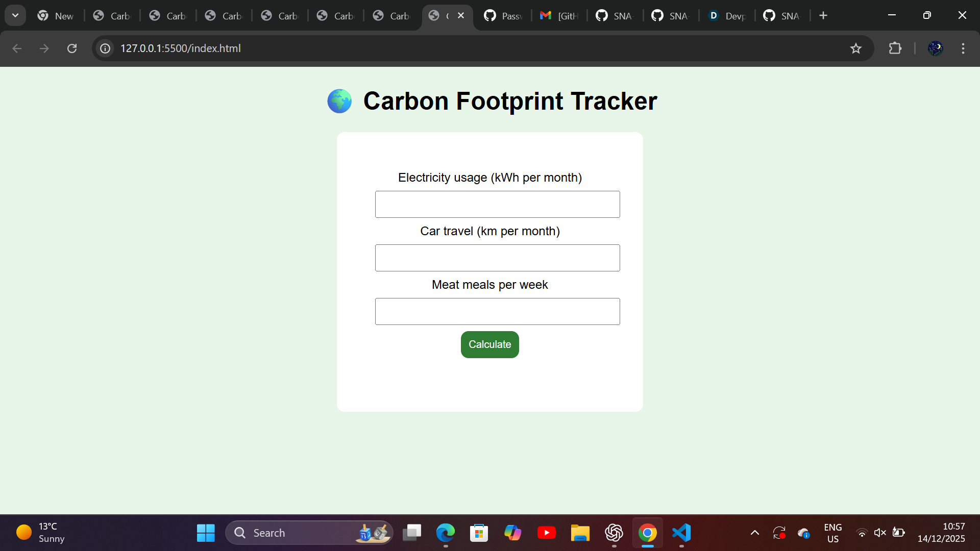Image resolution: width=980 pixels, height=551 pixels.
Task: Show hidden system tray icons chevron
Action: click(x=754, y=533)
